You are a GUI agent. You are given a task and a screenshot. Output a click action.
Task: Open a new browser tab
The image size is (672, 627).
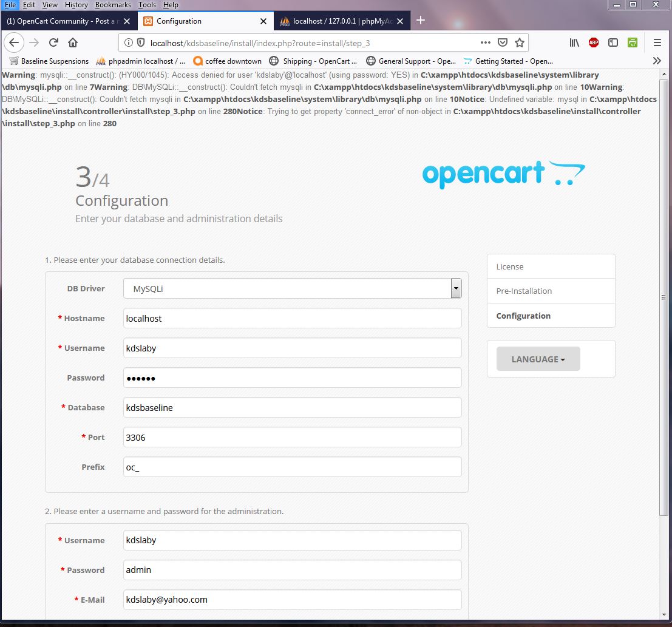click(421, 20)
